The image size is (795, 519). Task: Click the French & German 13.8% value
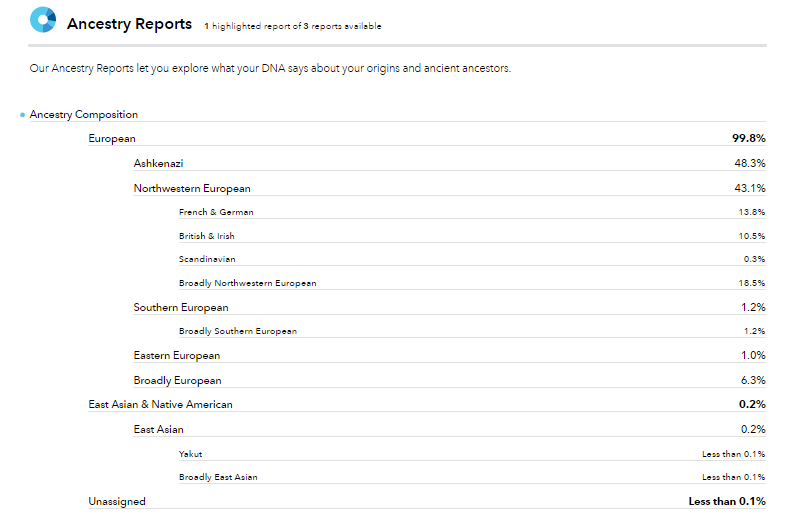click(x=751, y=212)
